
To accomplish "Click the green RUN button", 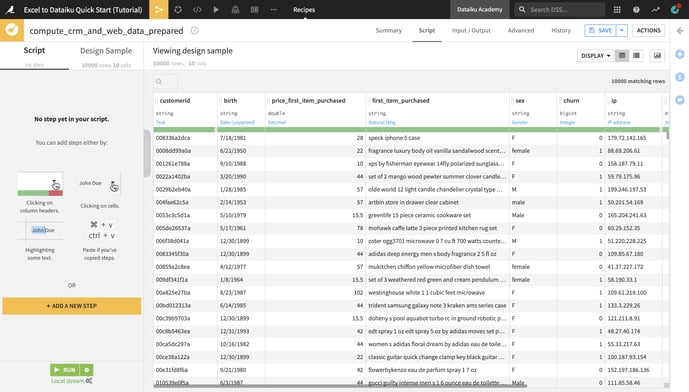I will [65, 370].
